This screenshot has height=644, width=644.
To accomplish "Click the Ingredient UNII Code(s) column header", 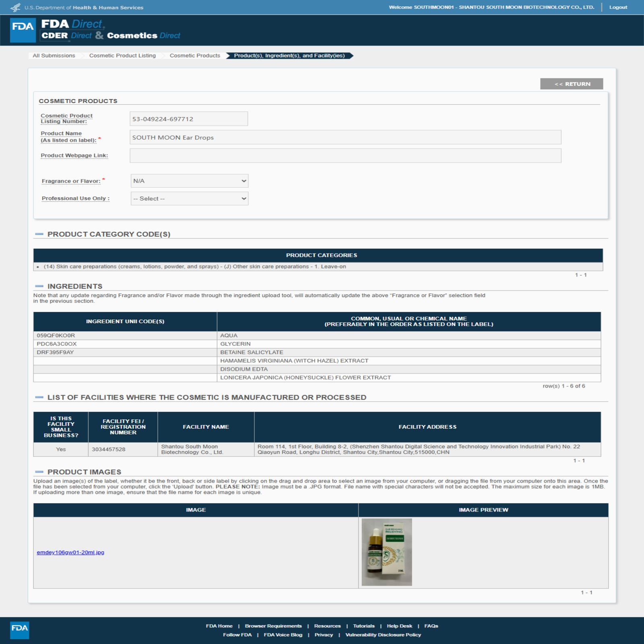I will click(x=125, y=321).
